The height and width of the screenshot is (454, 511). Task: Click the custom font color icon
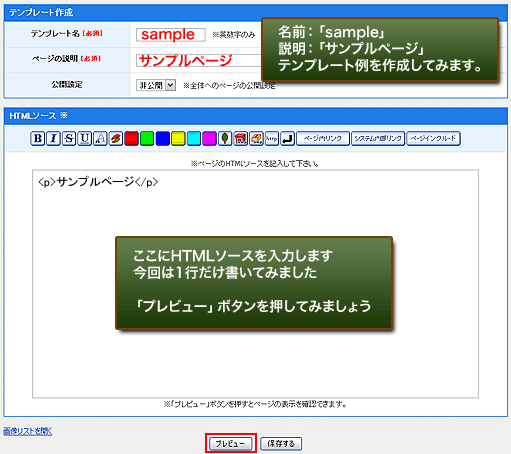tap(116, 138)
